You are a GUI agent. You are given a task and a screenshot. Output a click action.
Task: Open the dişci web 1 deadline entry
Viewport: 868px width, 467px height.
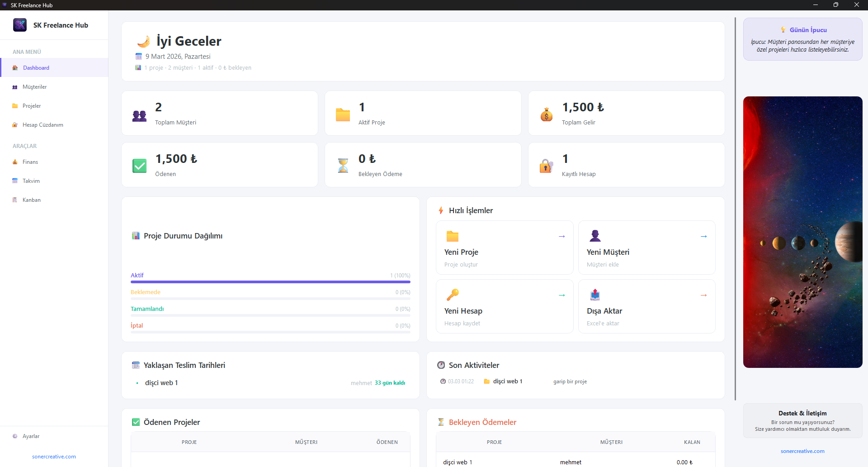(161, 382)
